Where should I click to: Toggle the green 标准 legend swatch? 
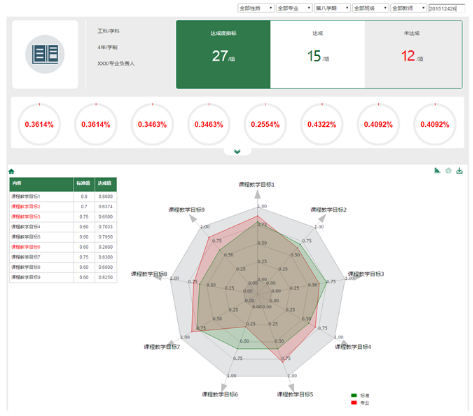pyautogui.click(x=354, y=395)
